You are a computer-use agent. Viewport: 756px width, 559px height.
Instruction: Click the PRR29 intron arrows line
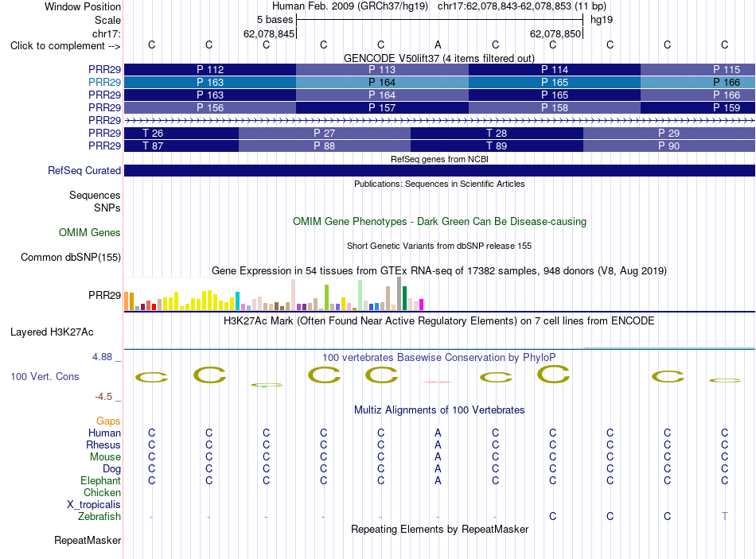(x=440, y=121)
